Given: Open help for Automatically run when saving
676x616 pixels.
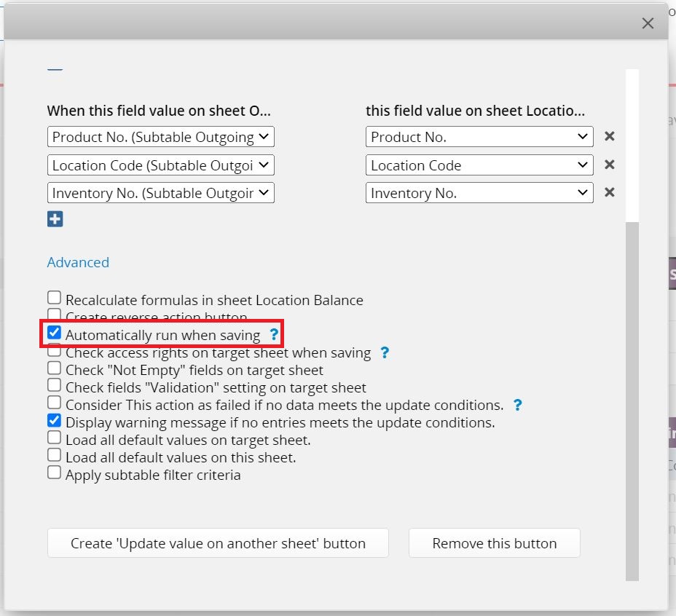Looking at the screenshot, I should point(274,334).
